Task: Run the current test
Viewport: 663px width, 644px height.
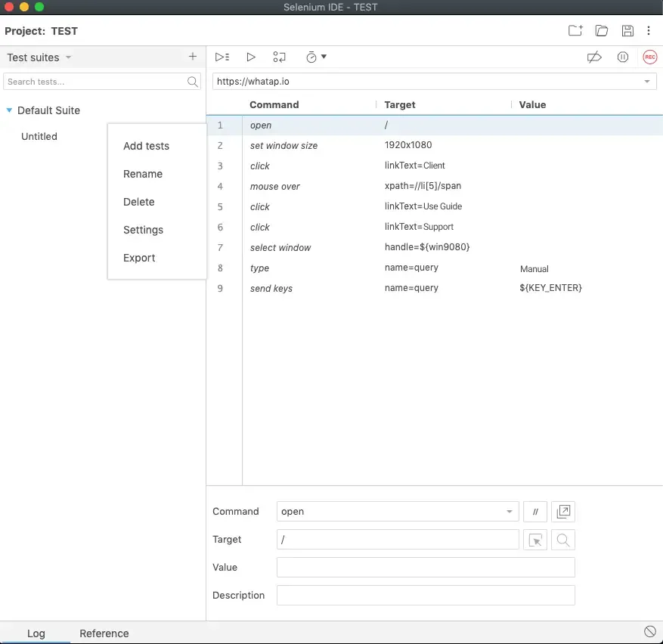Action: coord(251,57)
